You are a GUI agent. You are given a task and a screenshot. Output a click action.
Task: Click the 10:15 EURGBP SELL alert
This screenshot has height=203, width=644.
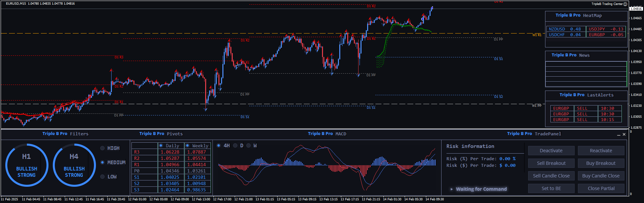(586, 120)
